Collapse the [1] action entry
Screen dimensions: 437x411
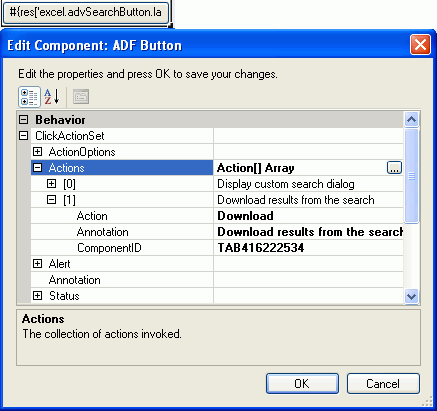click(x=52, y=200)
